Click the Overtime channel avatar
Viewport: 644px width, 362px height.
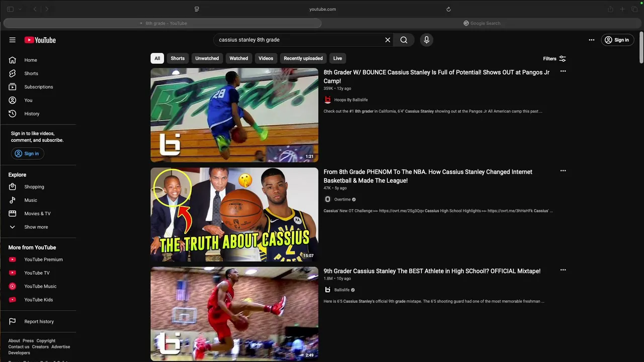point(328,199)
